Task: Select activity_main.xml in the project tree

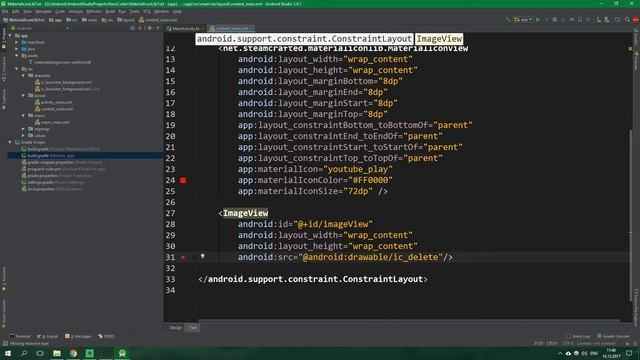Action: tap(53, 102)
